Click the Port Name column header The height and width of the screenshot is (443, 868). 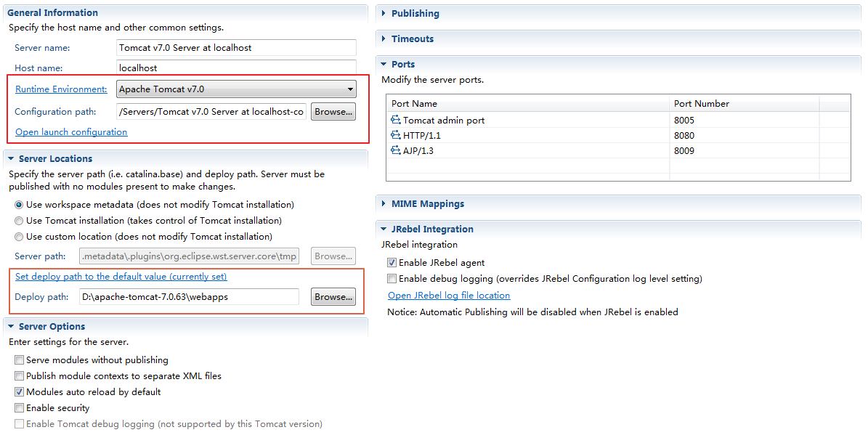[x=527, y=103]
